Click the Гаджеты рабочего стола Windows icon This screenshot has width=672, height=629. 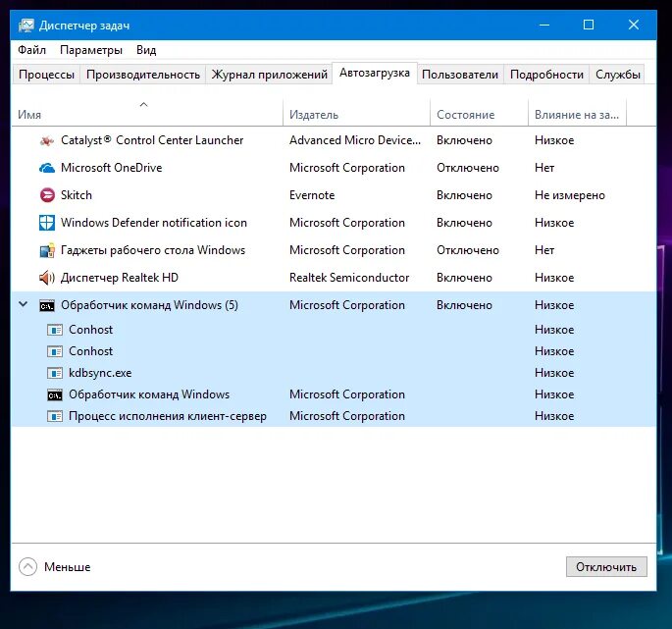(x=47, y=250)
